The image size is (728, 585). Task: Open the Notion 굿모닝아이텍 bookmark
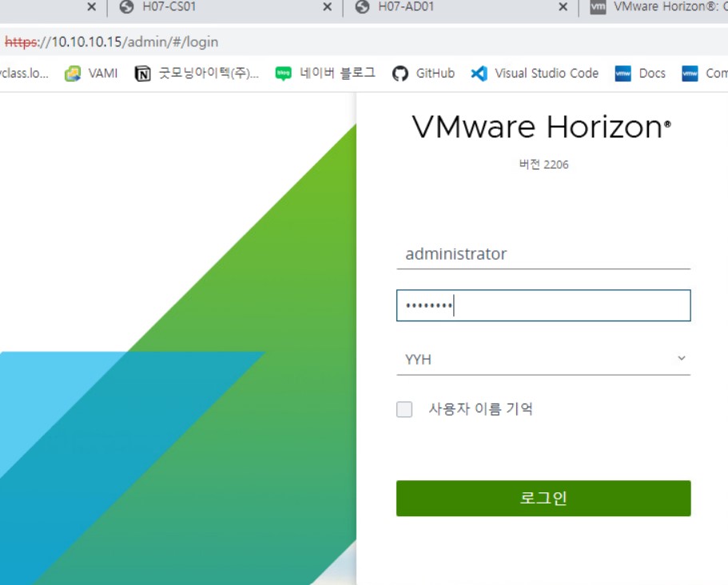pos(197,74)
